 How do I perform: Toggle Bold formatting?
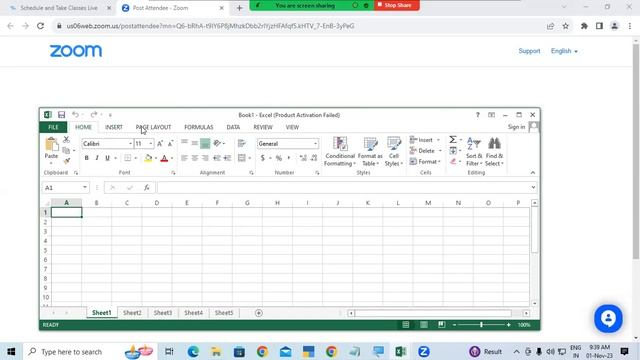click(x=87, y=158)
